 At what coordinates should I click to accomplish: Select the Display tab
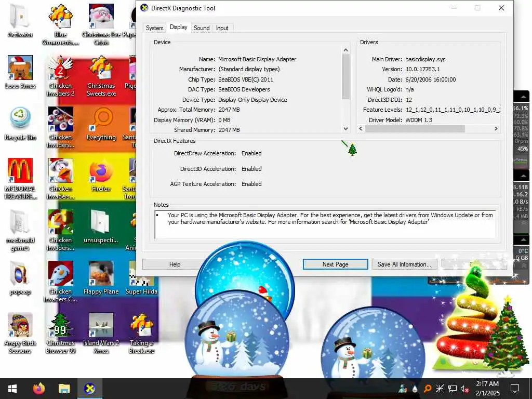pos(179,27)
